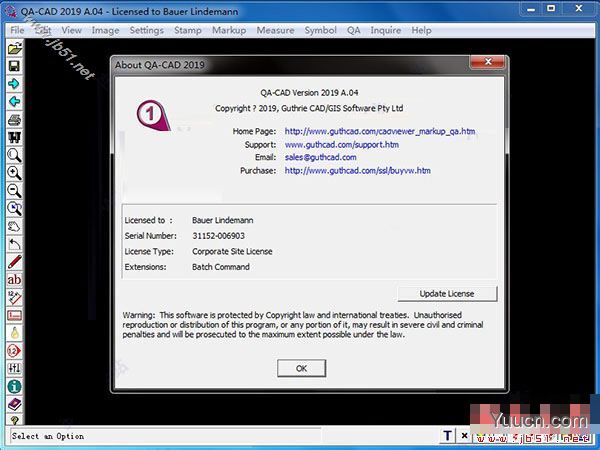The image size is (600, 450).
Task: Minimize the QA-CAD main window
Action: coord(531,8)
